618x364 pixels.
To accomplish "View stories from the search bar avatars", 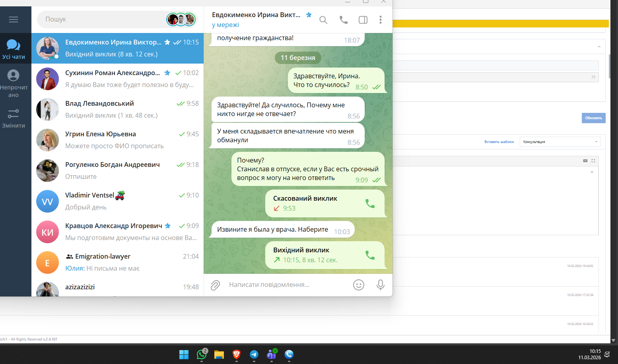I will coord(181,19).
